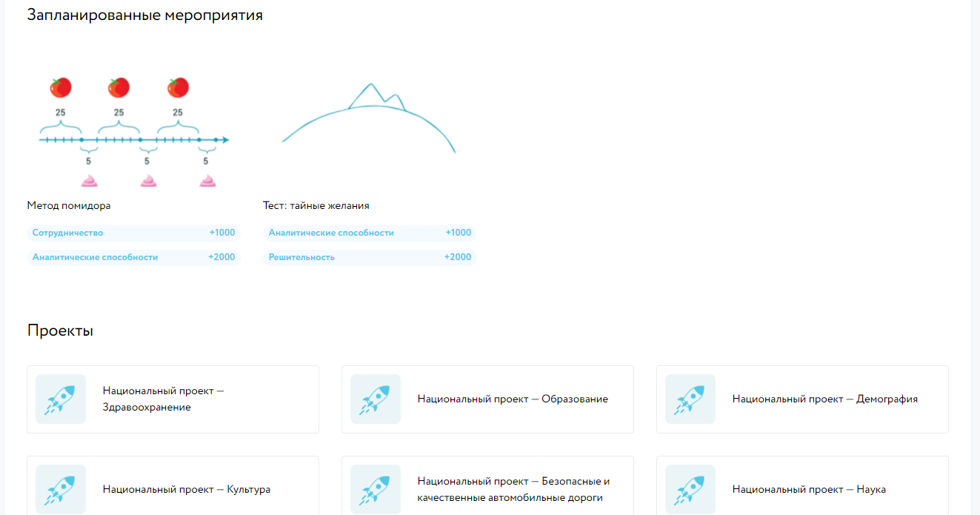Click rocket icon for автомобильные дороги project

click(376, 489)
